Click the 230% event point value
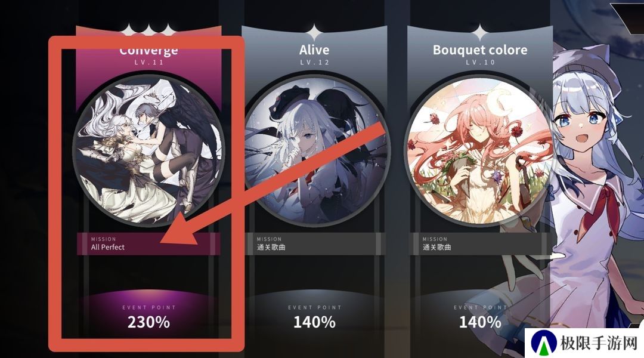The image size is (644, 358). pyautogui.click(x=148, y=322)
